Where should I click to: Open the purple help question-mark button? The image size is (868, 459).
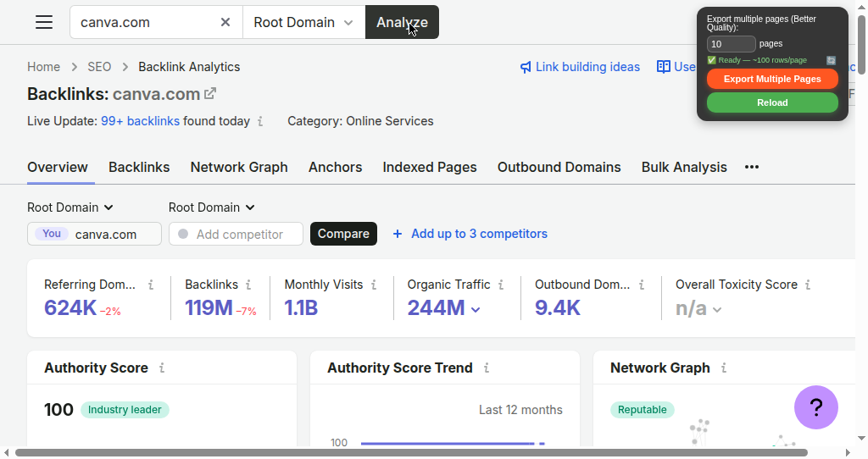(x=816, y=407)
